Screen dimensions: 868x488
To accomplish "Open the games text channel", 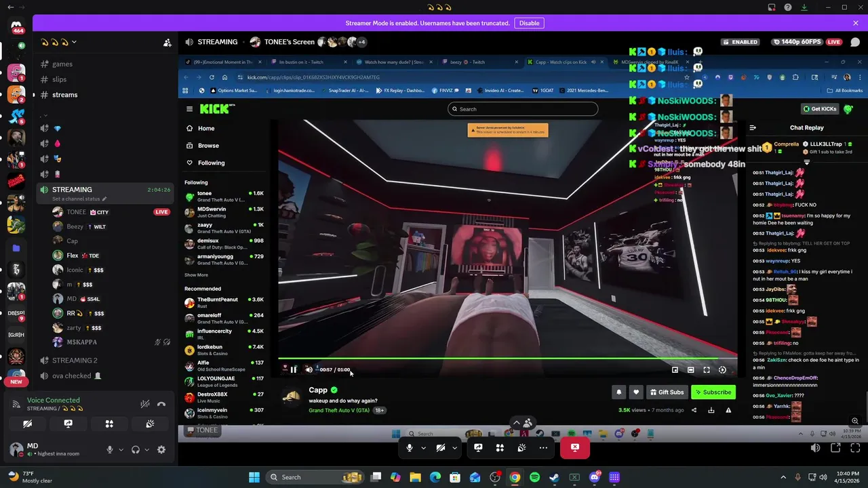I will [x=62, y=64].
